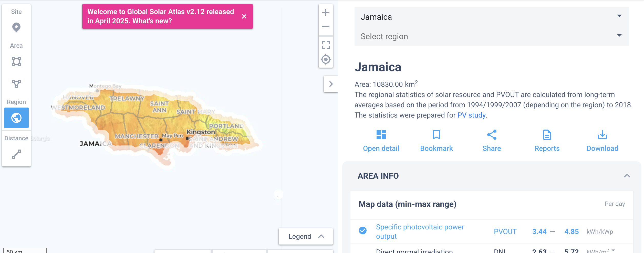Enable fullscreen map view
This screenshot has width=644, height=253.
(x=325, y=46)
